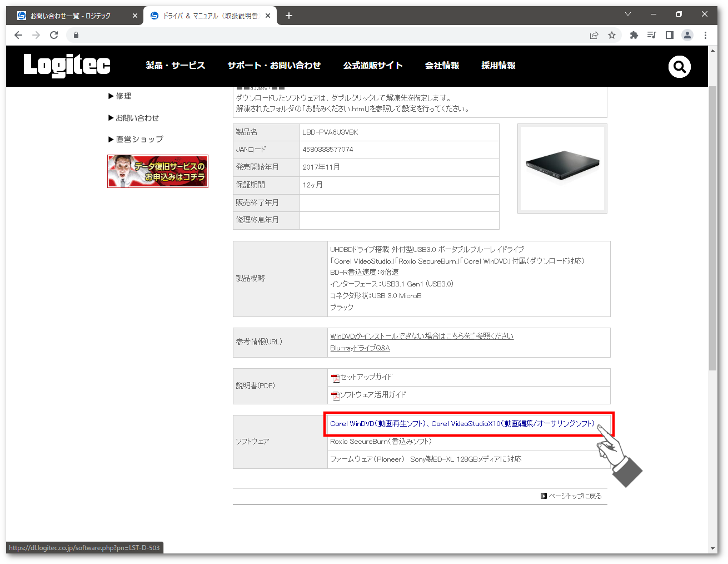728x564 pixels.
Task: Click the warranty value 12ヶ月
Action: coord(313,185)
